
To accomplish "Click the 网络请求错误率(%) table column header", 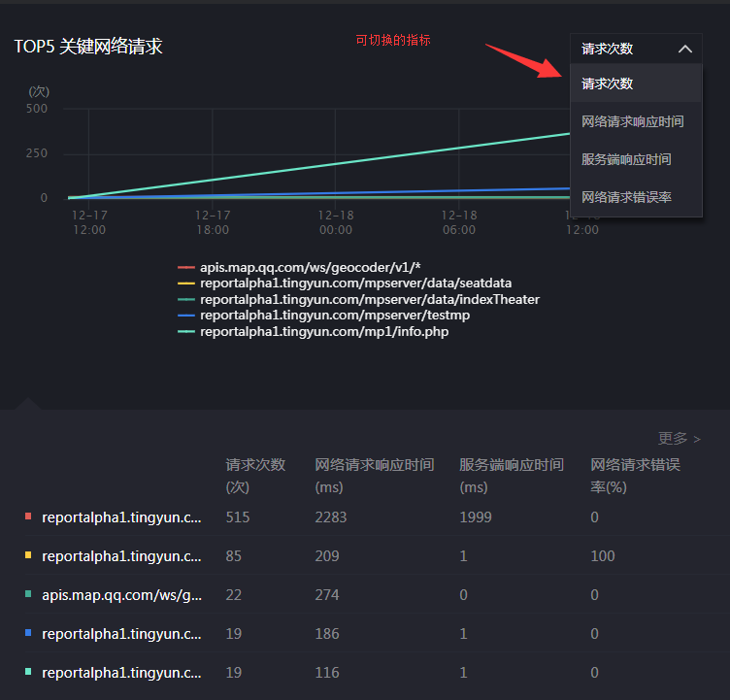I will coord(635,475).
